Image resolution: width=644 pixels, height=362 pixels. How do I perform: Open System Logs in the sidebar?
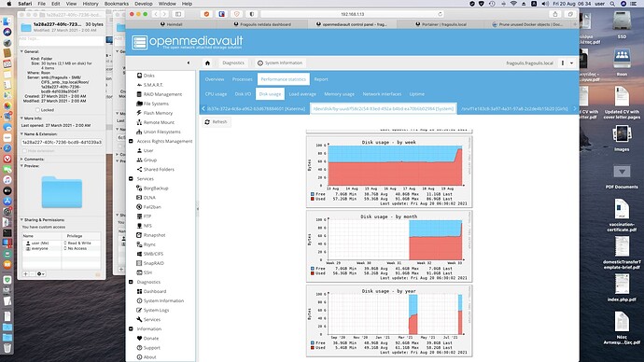[x=152, y=311]
